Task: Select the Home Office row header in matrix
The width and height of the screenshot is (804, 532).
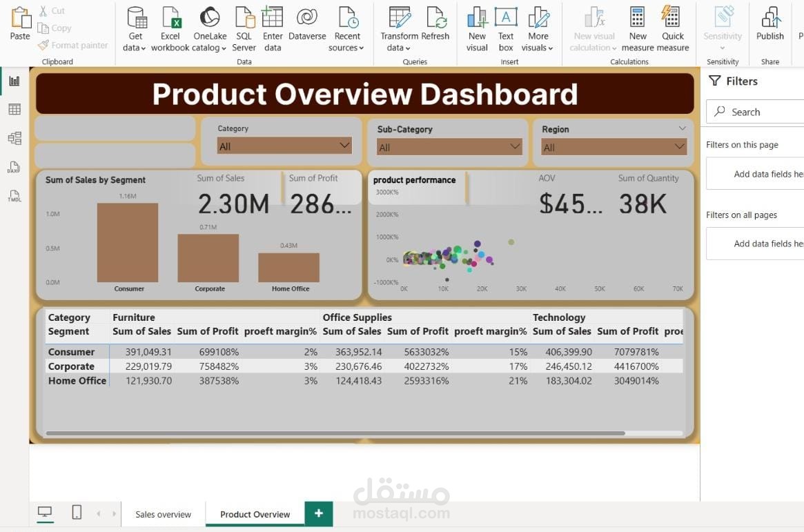Action: (77, 381)
